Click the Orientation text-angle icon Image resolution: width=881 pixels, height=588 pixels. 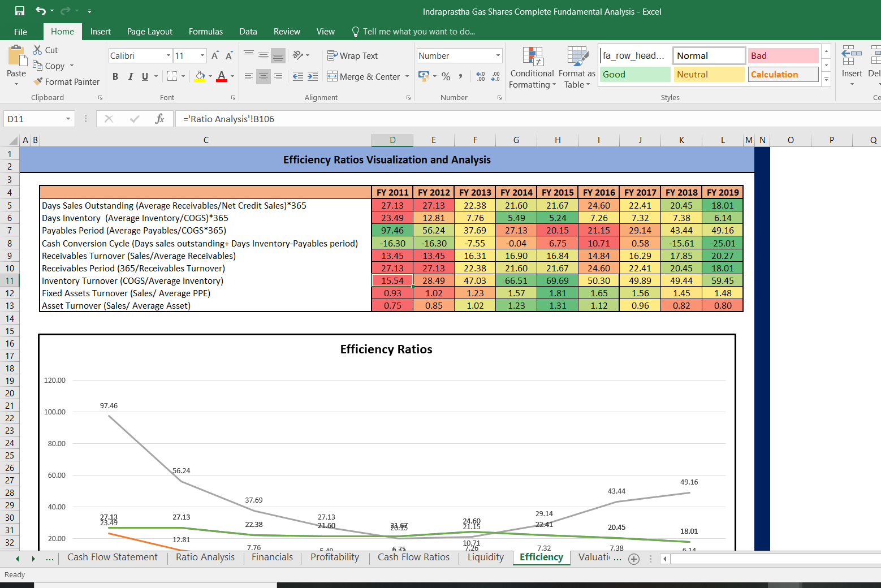click(298, 55)
